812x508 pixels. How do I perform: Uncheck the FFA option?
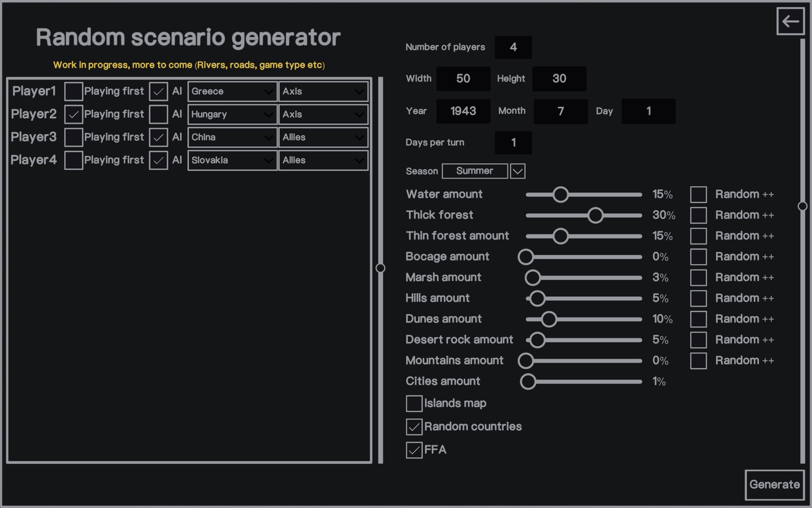pos(414,450)
